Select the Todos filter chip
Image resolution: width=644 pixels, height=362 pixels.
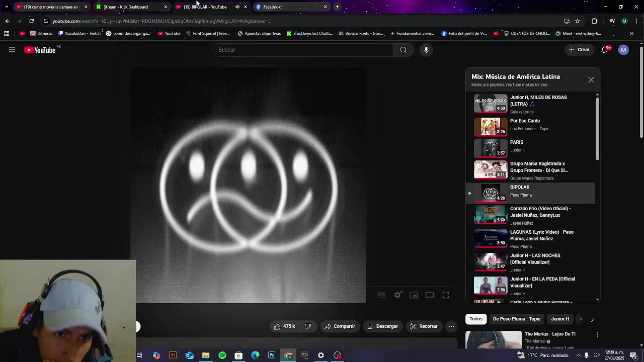(476, 319)
